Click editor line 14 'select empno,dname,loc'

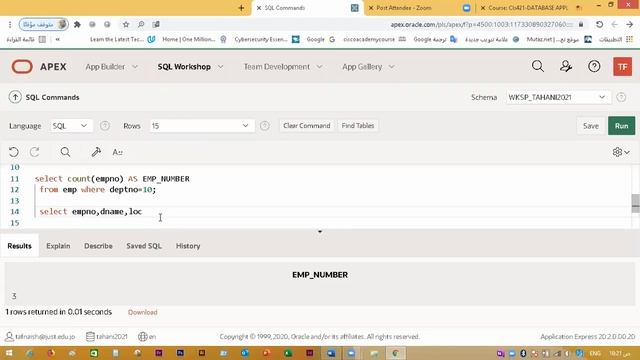tap(91, 211)
